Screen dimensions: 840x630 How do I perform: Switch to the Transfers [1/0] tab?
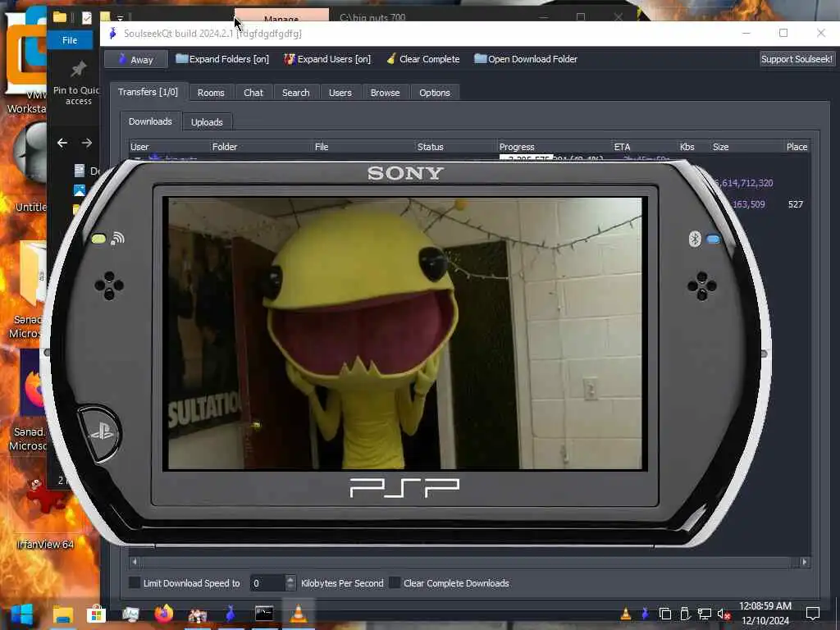[x=148, y=92]
